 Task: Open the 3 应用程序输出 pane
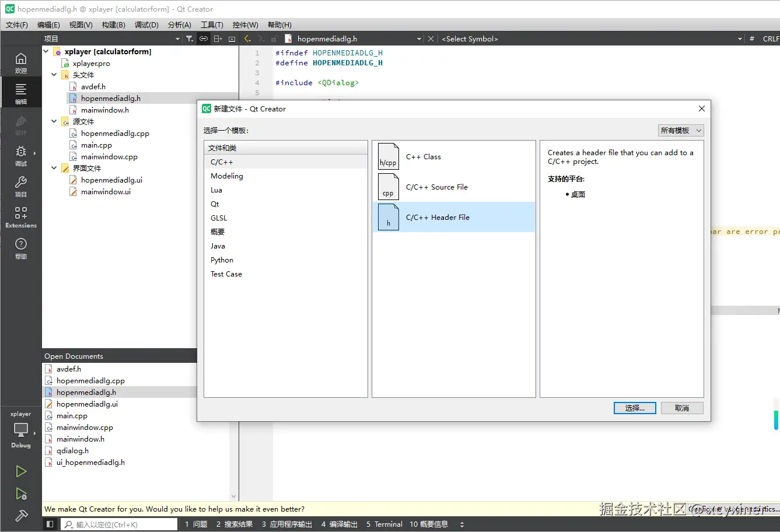tap(287, 524)
